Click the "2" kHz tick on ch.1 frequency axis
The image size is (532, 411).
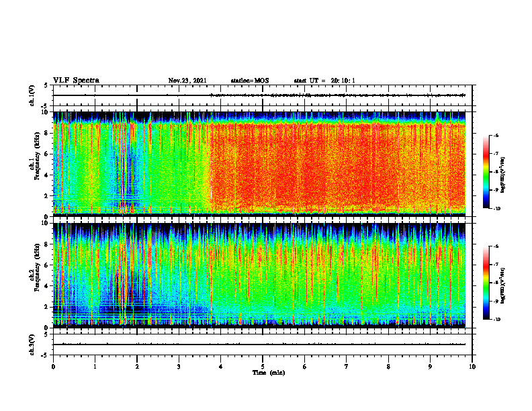(x=46, y=196)
